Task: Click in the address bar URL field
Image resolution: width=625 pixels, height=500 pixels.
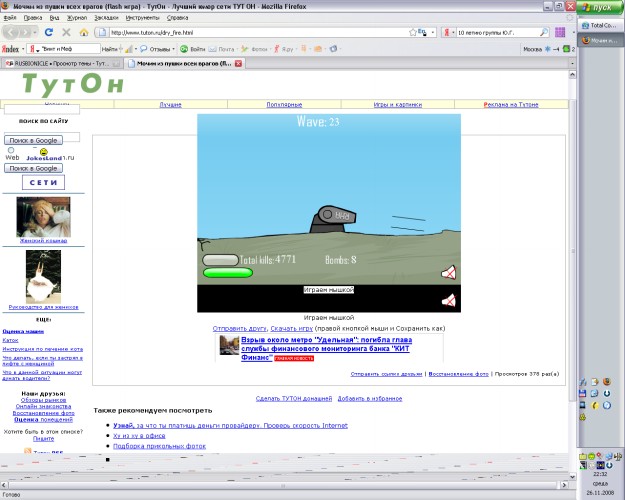Action: coord(259,33)
